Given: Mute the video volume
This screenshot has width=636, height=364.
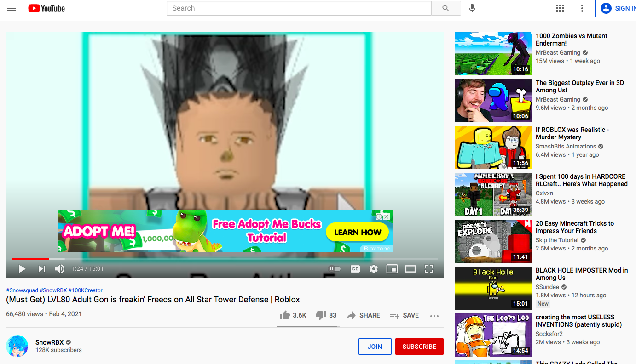Looking at the screenshot, I should (60, 269).
